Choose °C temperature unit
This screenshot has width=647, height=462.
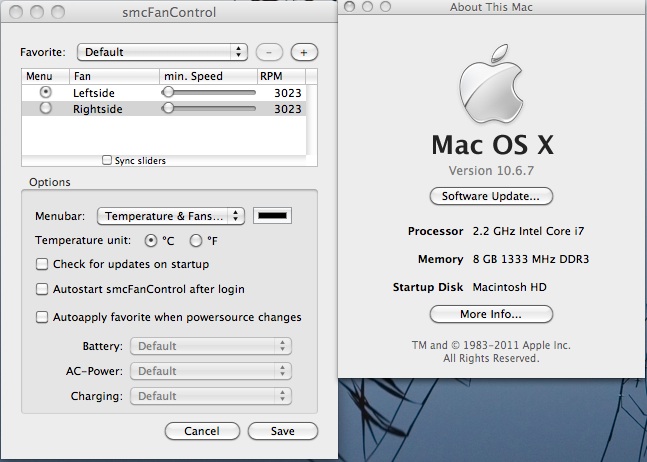[151, 240]
